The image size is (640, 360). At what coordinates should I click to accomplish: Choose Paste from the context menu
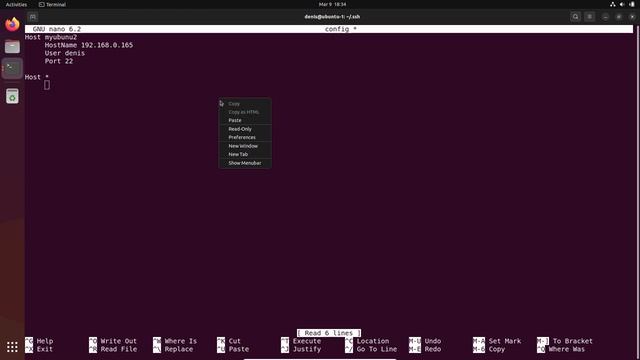245,120
